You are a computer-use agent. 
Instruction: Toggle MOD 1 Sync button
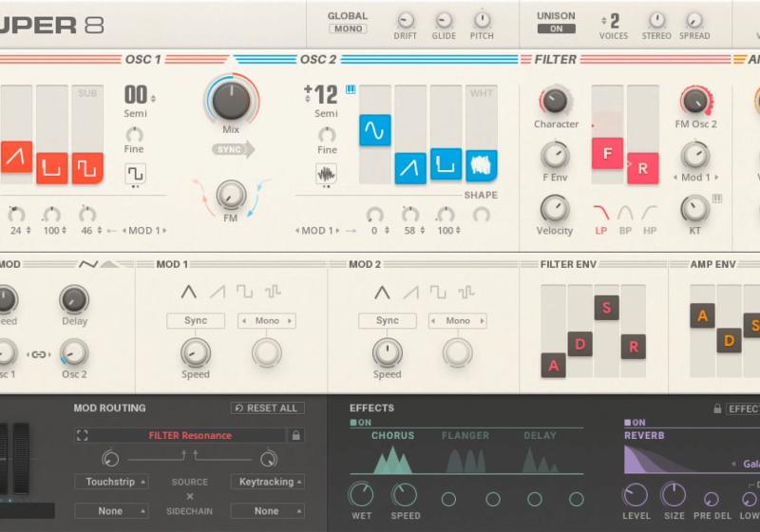(196, 321)
